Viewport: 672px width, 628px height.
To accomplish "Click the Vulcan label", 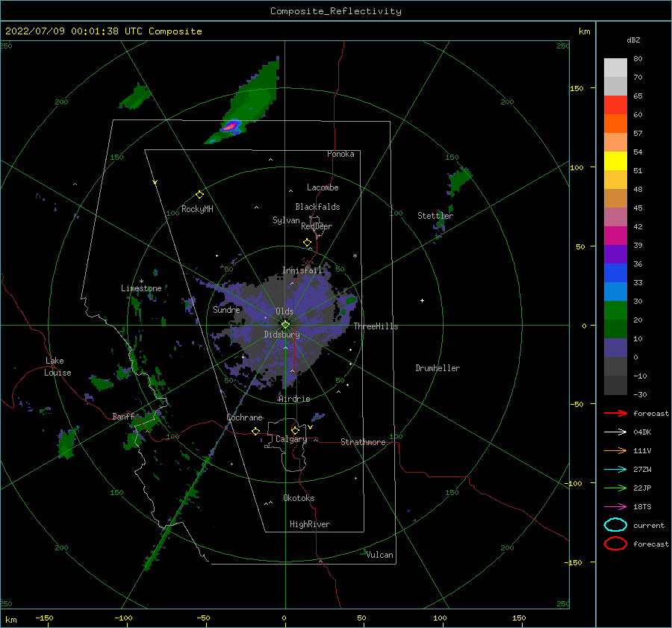I will [380, 555].
